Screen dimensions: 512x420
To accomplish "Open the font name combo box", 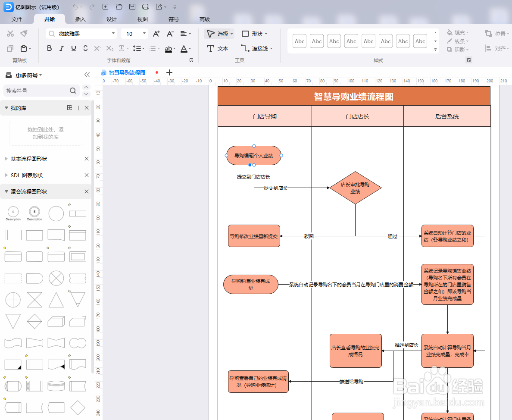I will (81, 34).
